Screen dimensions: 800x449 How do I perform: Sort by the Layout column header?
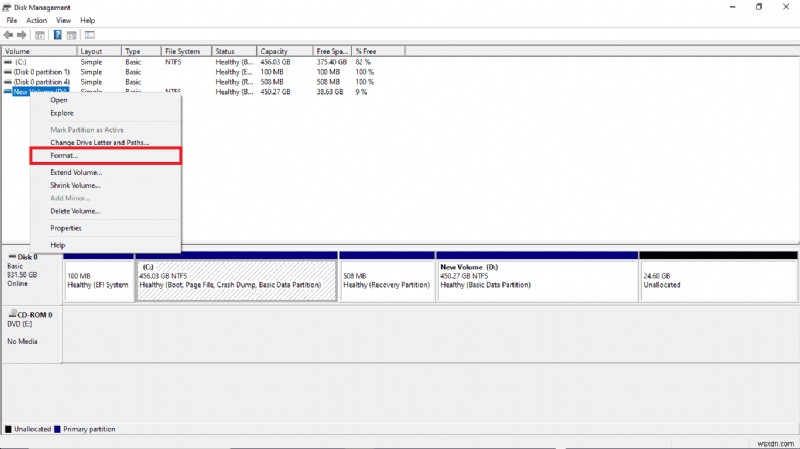tap(99, 51)
